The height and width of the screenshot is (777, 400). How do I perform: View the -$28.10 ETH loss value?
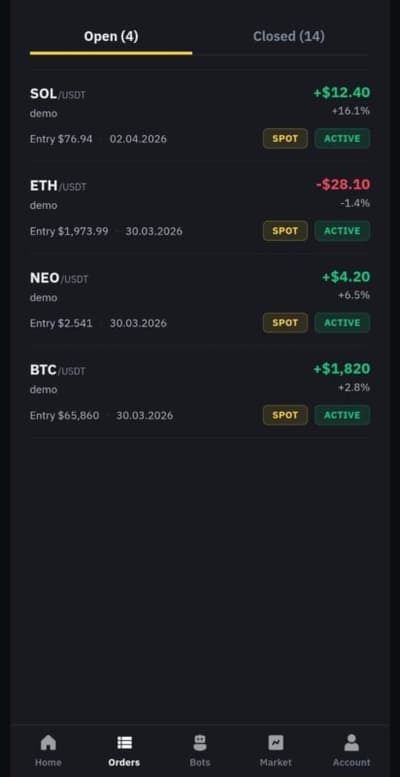343,184
